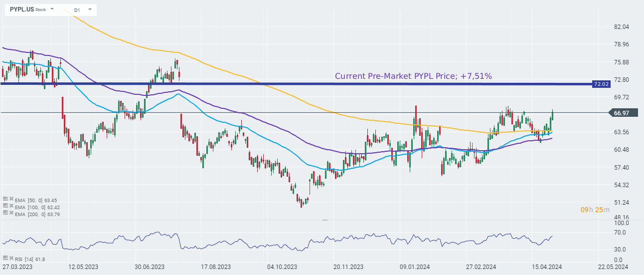The width and height of the screenshot is (644, 275).
Task: Grab the small RSI pane divider handle
Action: point(325,220)
